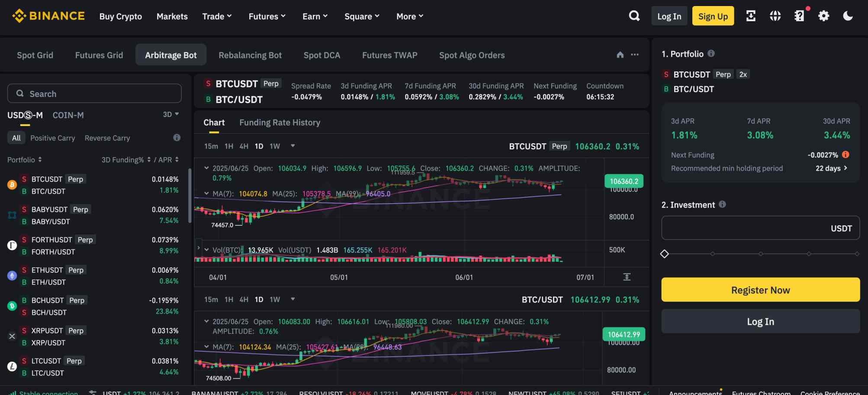
Task: Switch to Funding Rate History tab
Action: click(x=280, y=123)
